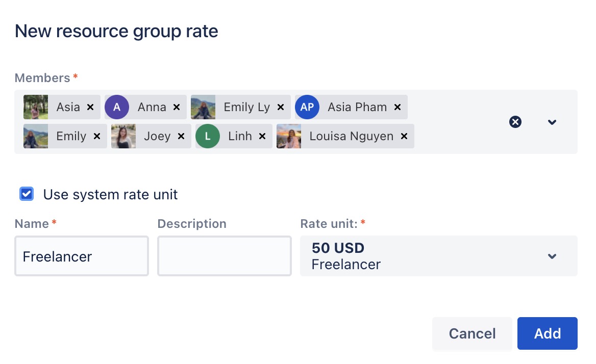The image size is (596, 364).
Task: Click the Name input field
Action: pyautogui.click(x=82, y=256)
